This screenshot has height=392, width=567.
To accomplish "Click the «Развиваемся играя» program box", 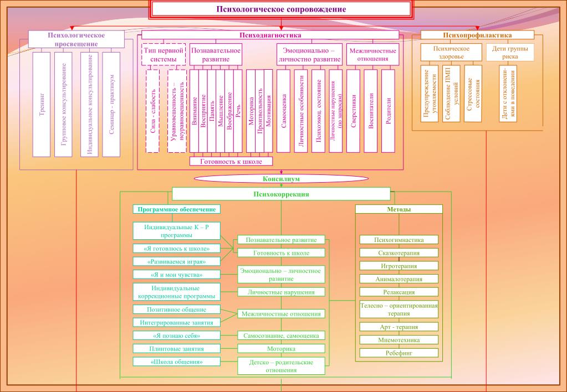I will [x=176, y=261].
